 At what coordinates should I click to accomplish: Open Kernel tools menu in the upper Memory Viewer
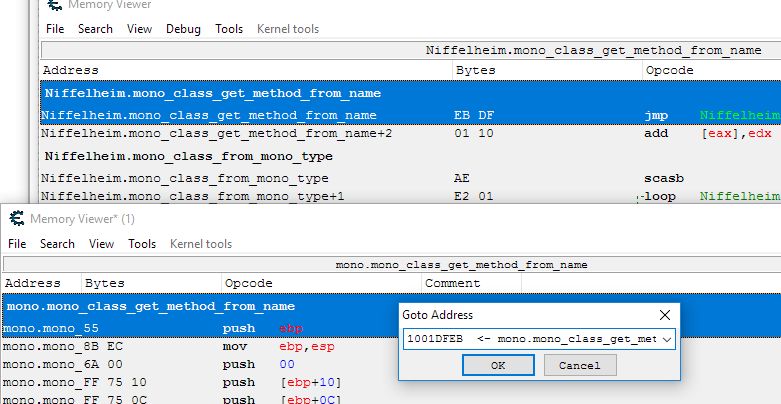288,29
